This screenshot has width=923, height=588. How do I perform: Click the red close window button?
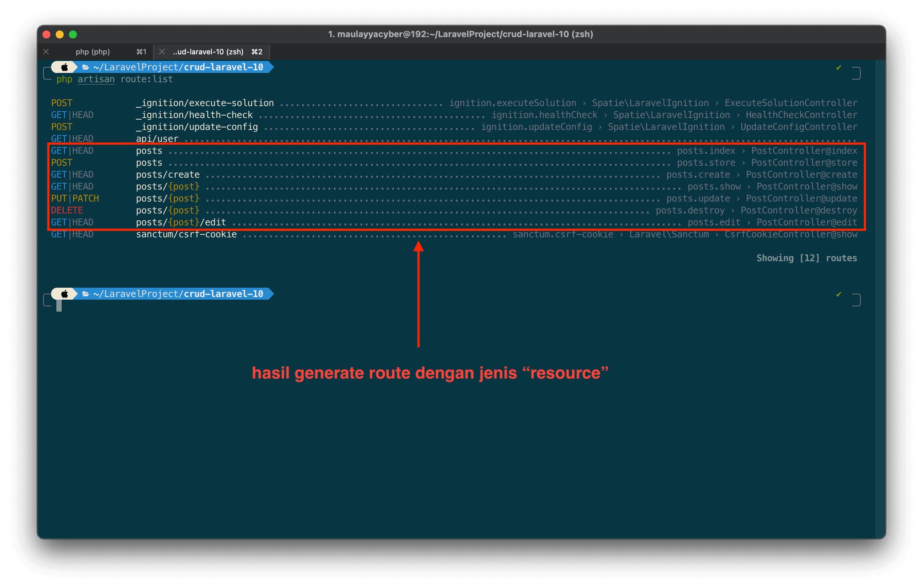point(47,34)
